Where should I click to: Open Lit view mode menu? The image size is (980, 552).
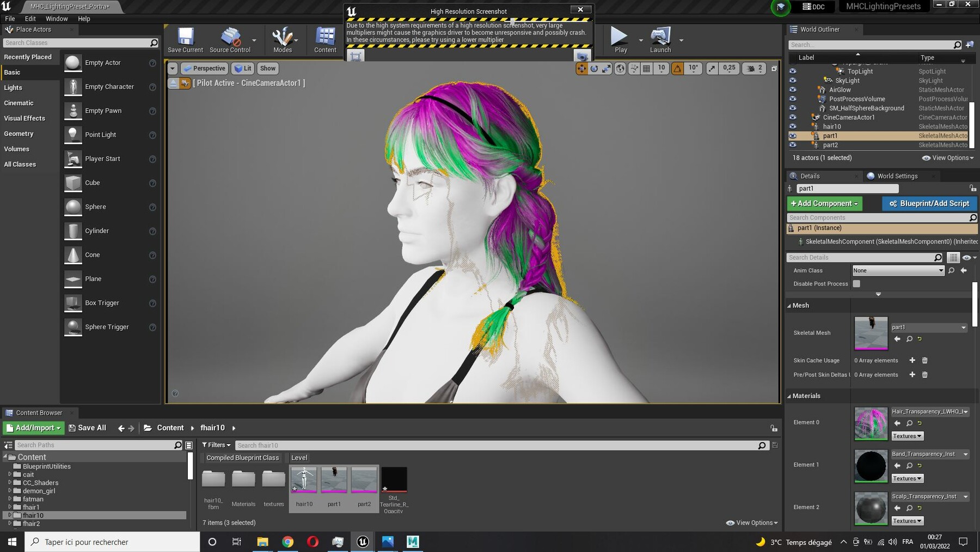[243, 69]
